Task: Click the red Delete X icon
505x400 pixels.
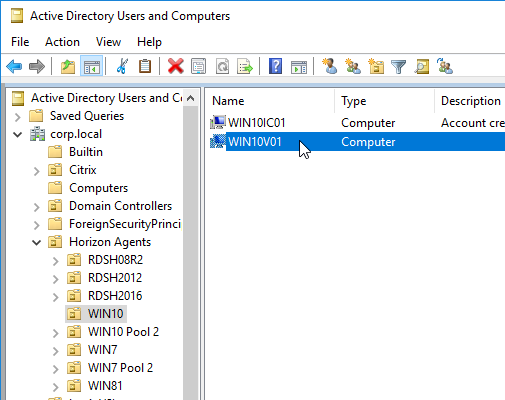Action: [x=176, y=66]
